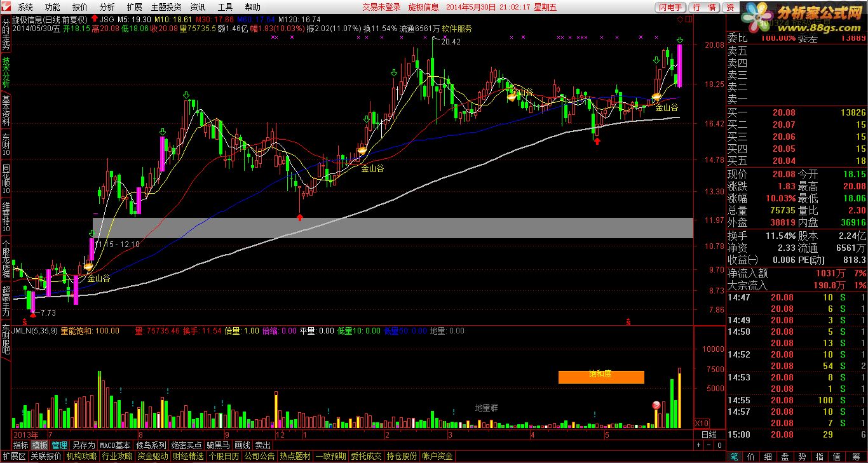
Task: Open the 工具 menu
Action: (x=225, y=7)
